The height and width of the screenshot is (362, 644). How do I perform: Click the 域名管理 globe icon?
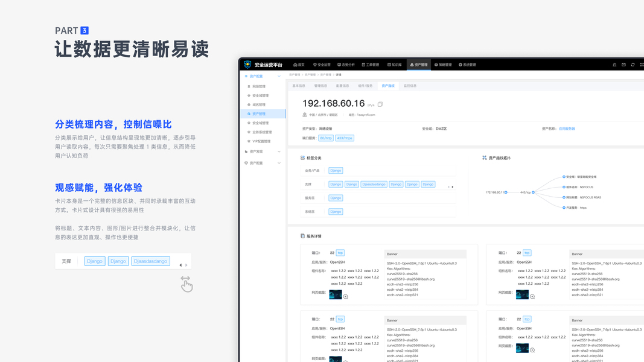coord(249,104)
